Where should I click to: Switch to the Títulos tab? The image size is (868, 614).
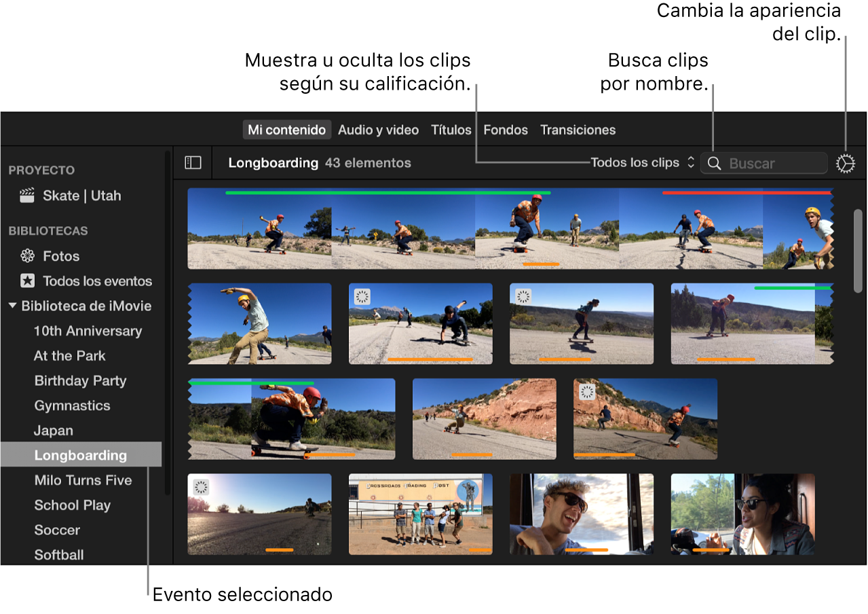click(x=451, y=130)
